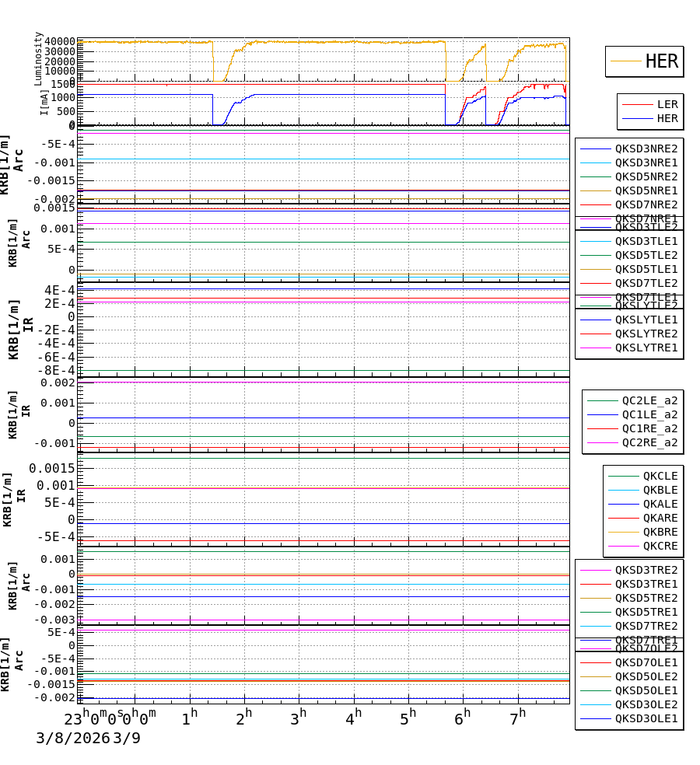Click the QKSD3OLE2 legend label
The height and width of the screenshot is (765, 700).
646,705
